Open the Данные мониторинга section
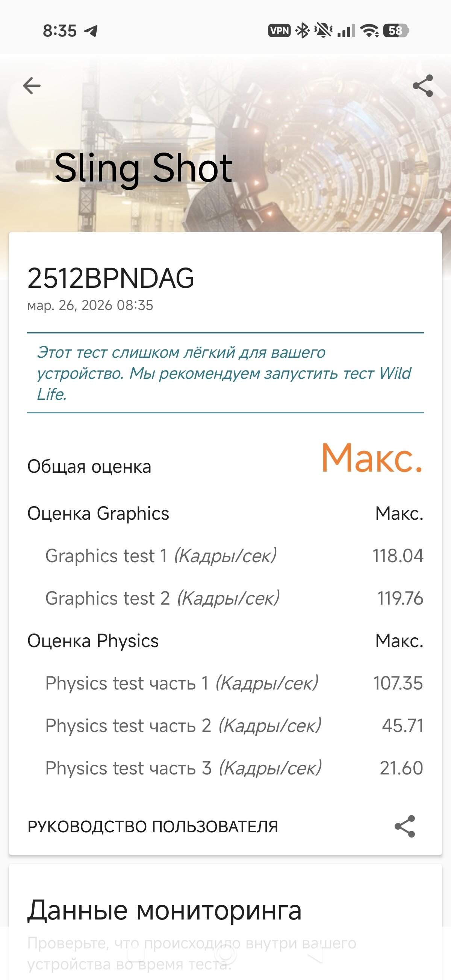Screen dimensions: 451x980 pyautogui.click(x=164, y=910)
